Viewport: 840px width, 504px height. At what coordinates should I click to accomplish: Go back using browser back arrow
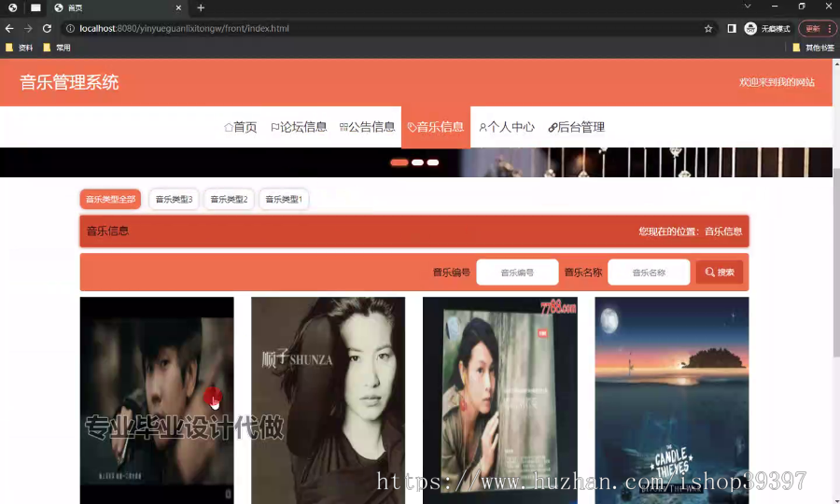[9, 28]
